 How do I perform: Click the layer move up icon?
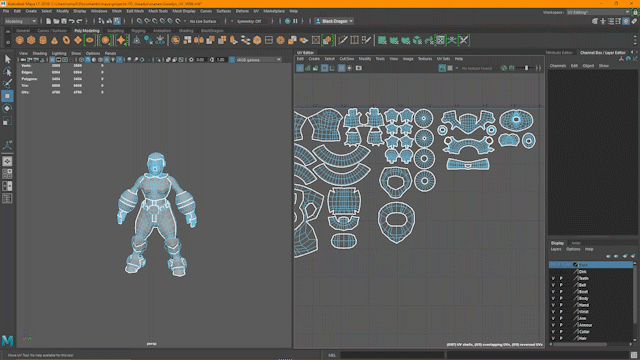click(x=609, y=256)
